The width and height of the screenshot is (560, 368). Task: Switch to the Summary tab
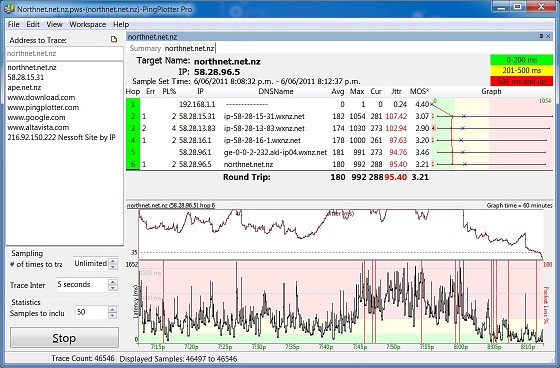(145, 48)
